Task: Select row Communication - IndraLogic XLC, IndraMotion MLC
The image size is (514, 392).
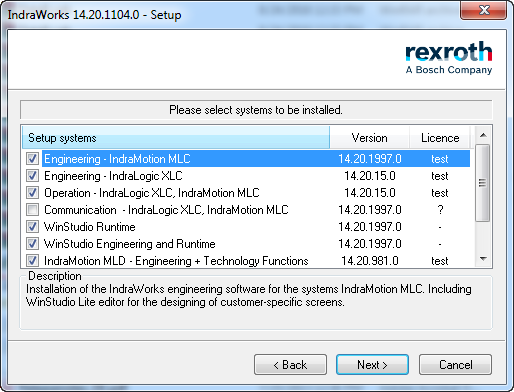Action: pyautogui.click(x=256, y=210)
